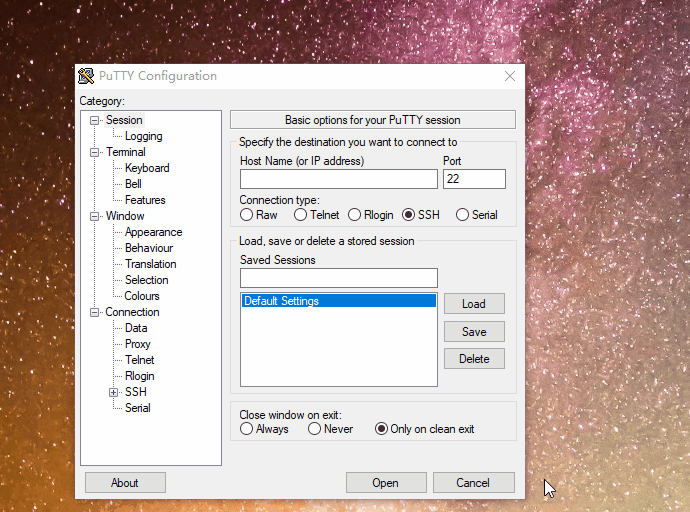Image resolution: width=690 pixels, height=512 pixels.
Task: Collapse the Window tree node
Action: pos(94,216)
